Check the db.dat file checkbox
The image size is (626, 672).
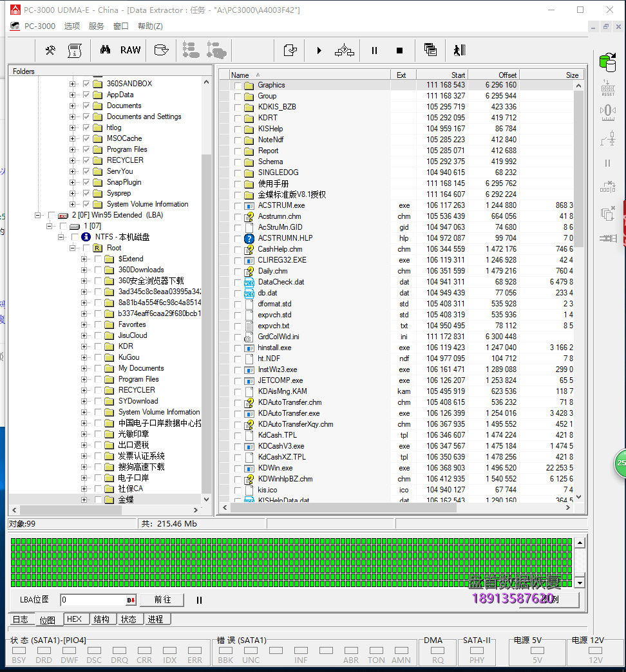tap(238, 294)
